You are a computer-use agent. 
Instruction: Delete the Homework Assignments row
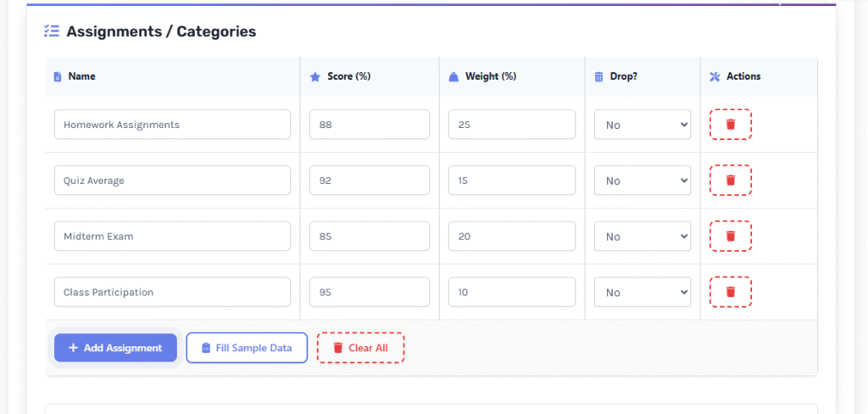(x=730, y=124)
